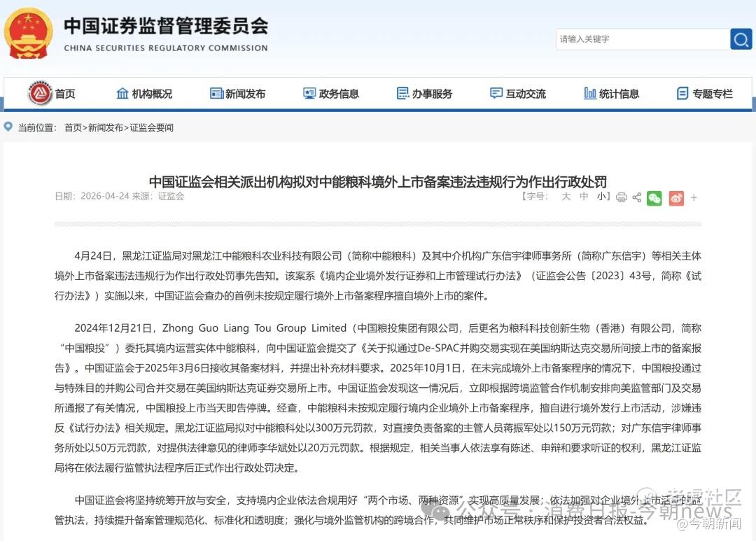Click the CSRC national emblem logo
756x541 pixels.
click(x=28, y=34)
